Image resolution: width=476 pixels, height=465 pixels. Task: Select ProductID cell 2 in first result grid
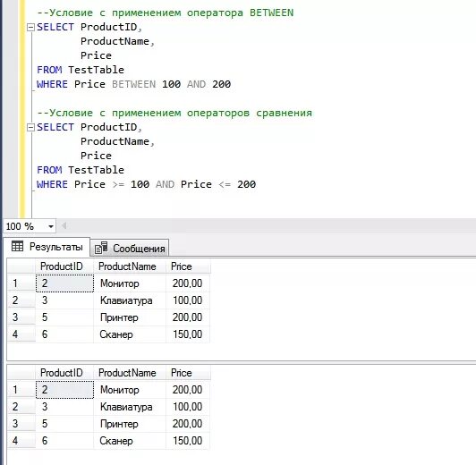click(65, 283)
